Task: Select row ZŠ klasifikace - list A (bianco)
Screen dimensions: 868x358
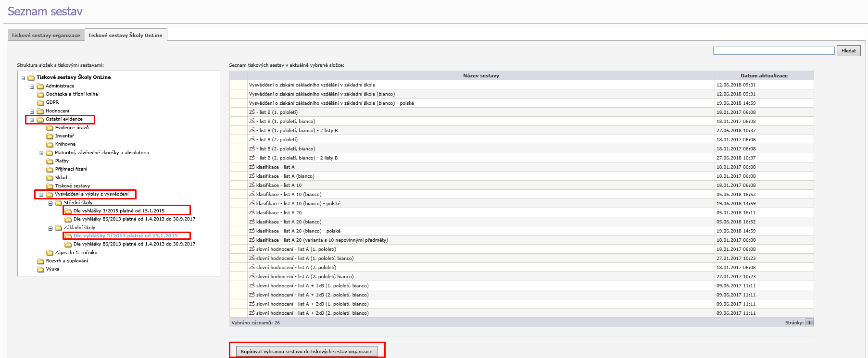Action: 522,176
